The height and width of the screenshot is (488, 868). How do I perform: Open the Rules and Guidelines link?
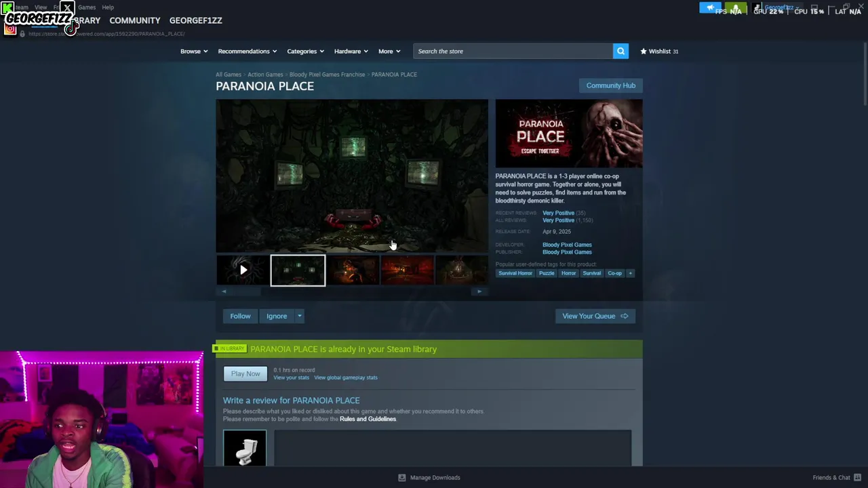[x=368, y=419]
